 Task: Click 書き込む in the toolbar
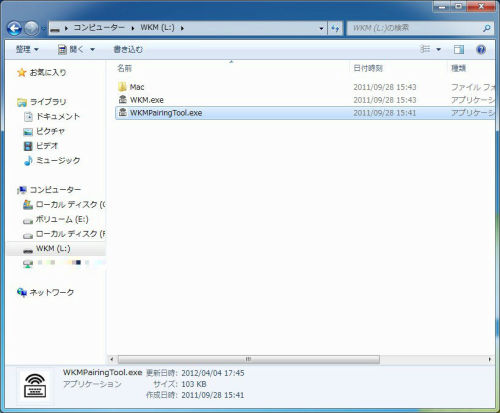[128, 50]
